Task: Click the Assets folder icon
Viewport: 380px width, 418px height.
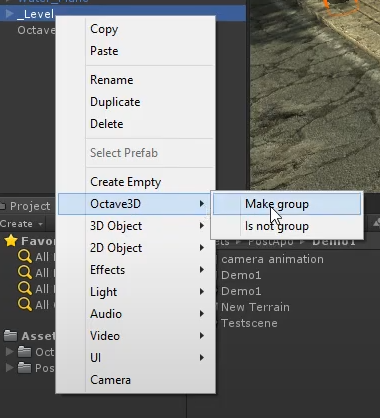Action: (x=10, y=336)
